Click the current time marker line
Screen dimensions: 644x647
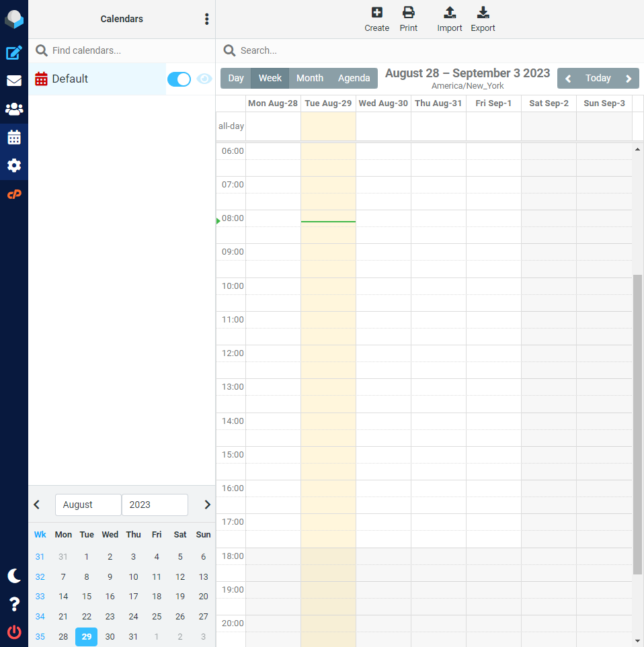coord(328,222)
